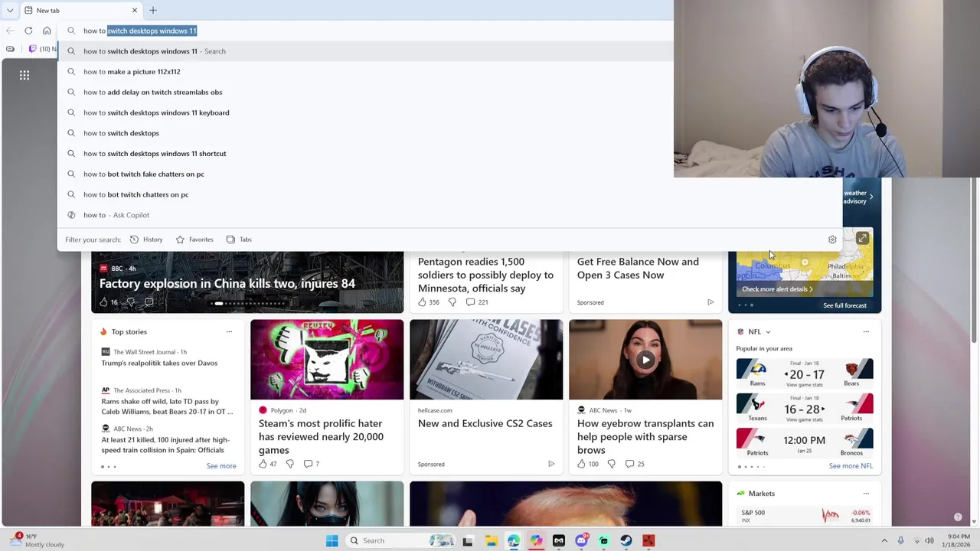
Task: View Rams vs Bears game stats
Action: click(805, 373)
